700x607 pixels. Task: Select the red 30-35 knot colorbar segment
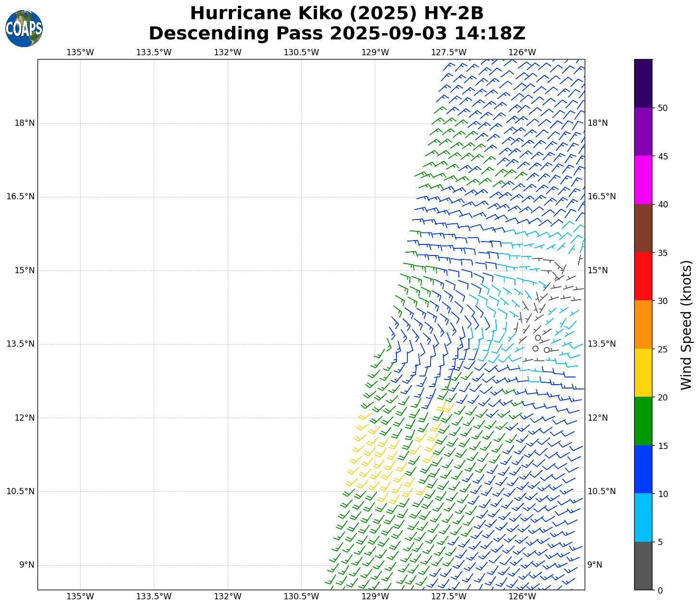tap(643, 276)
